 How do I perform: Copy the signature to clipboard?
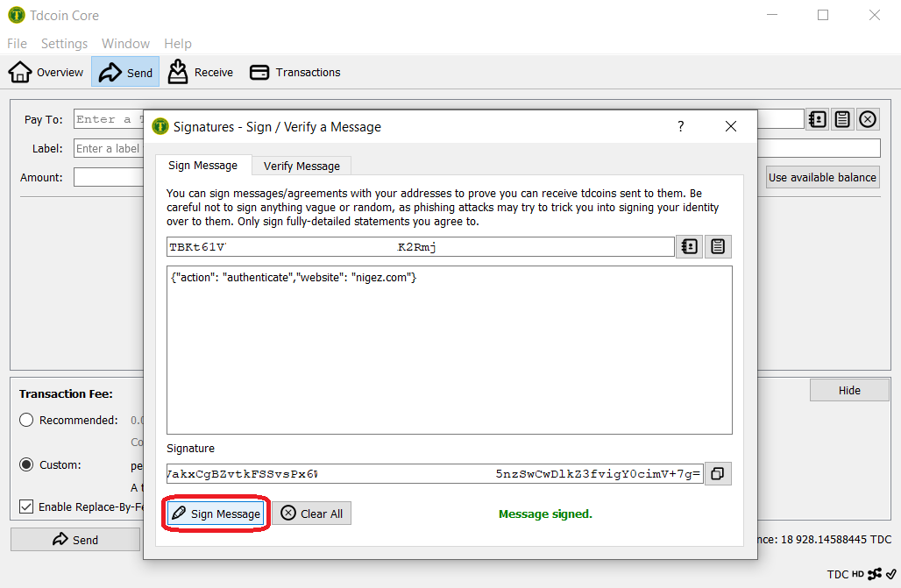click(x=718, y=474)
